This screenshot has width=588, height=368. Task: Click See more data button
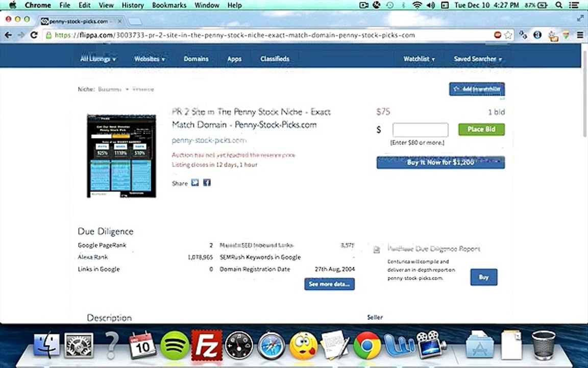(329, 284)
